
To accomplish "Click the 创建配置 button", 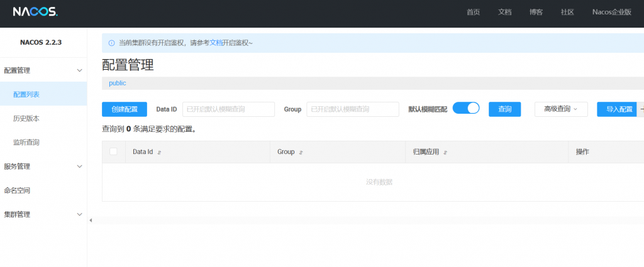I will (125, 109).
